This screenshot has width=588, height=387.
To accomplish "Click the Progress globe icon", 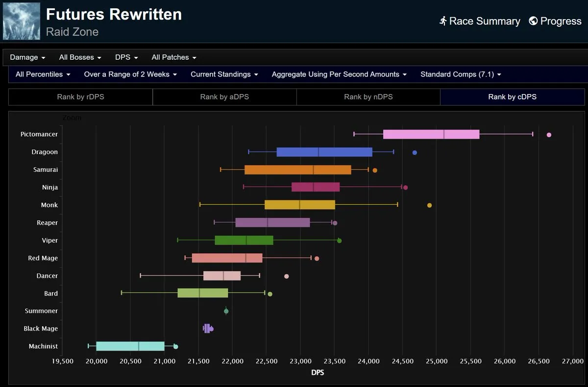I will pos(533,21).
